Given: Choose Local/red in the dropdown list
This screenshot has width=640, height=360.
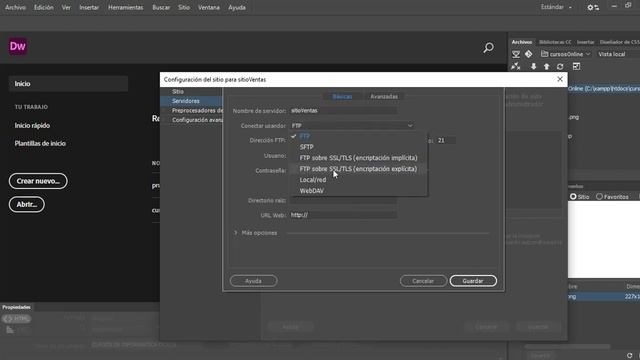Looking at the screenshot, I should (313, 180).
